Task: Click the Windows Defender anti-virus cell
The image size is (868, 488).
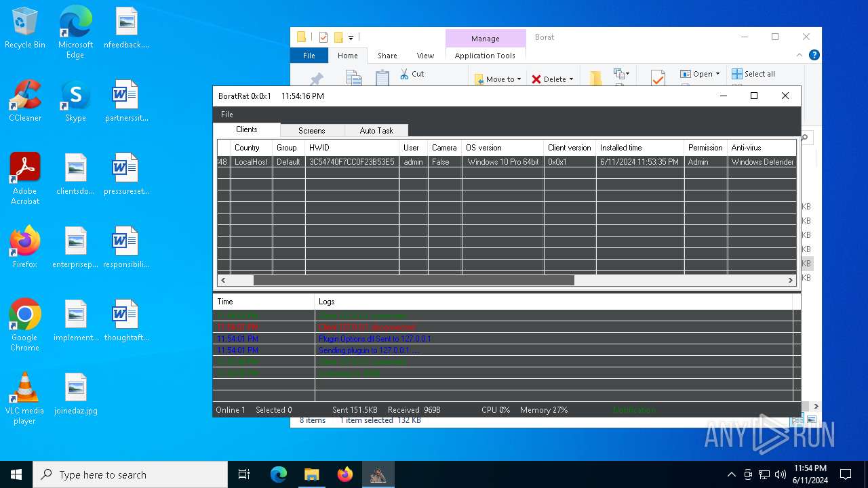Action: 762,162
